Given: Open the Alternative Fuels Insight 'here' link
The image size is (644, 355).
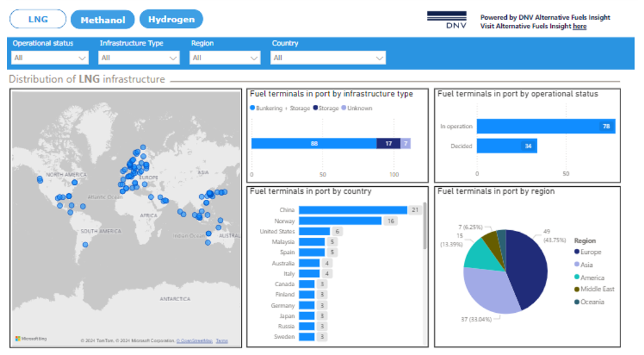Looking at the screenshot, I should tap(579, 27).
